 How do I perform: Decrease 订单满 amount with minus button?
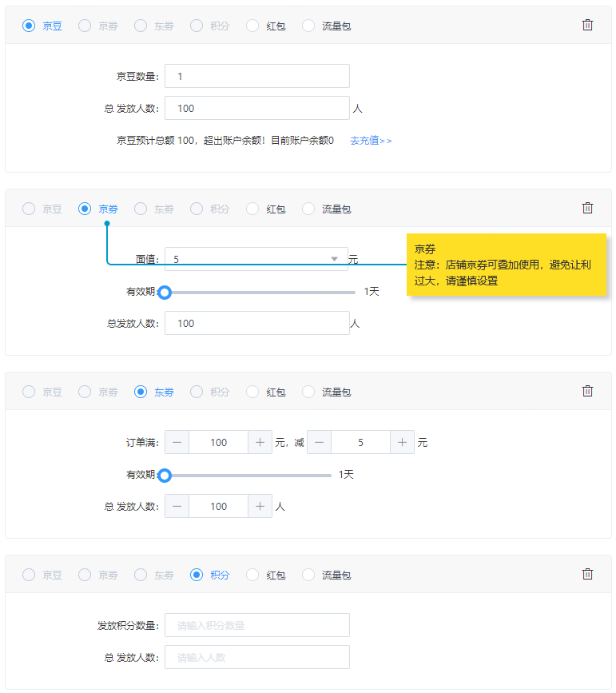pos(177,442)
